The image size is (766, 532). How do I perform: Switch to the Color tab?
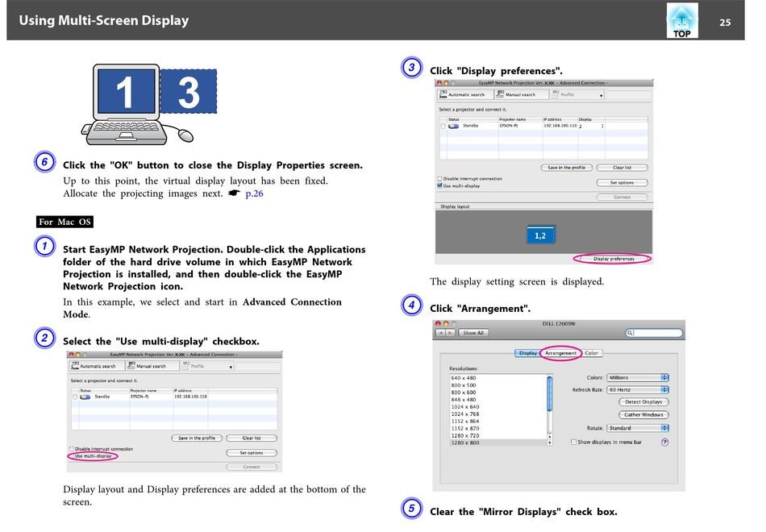point(592,353)
